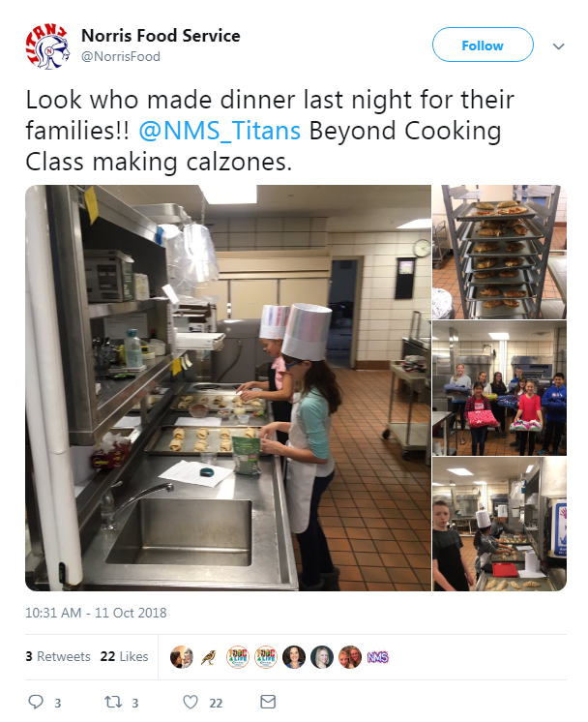Follow Norris Food Service
The width and height of the screenshot is (588, 722).
coord(482,45)
